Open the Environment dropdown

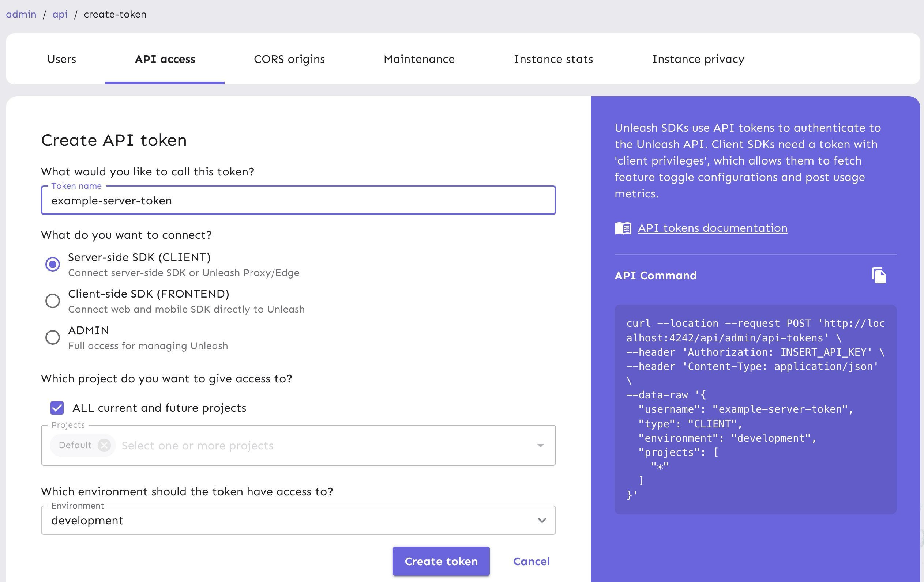(x=541, y=520)
